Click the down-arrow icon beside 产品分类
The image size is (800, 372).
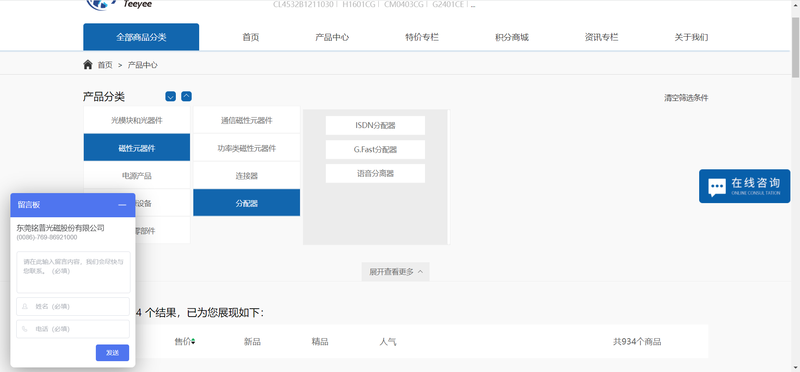[170, 96]
